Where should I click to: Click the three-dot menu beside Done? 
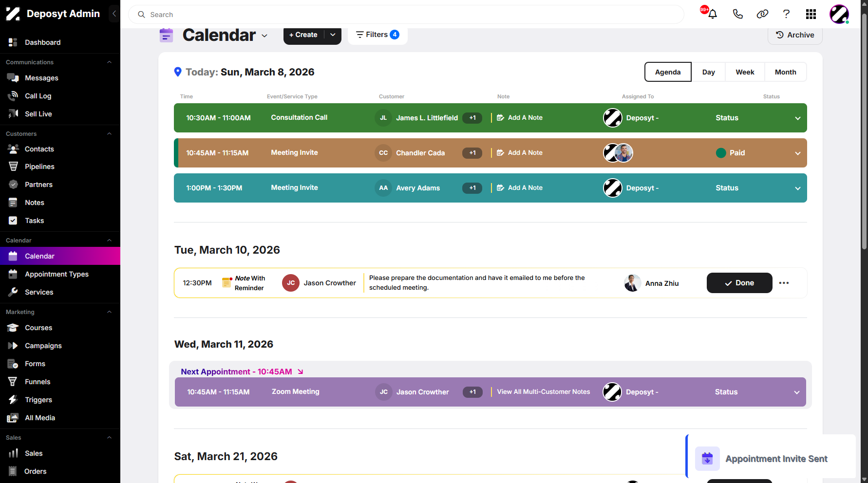pos(784,283)
